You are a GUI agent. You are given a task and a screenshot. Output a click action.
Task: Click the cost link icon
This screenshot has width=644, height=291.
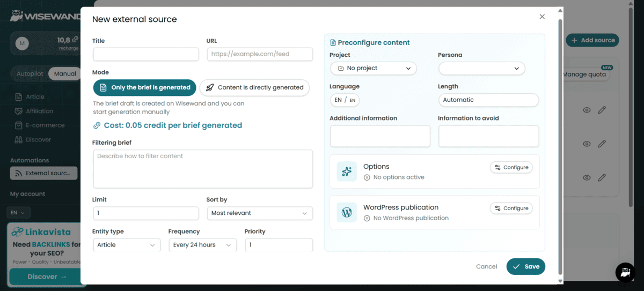point(97,125)
